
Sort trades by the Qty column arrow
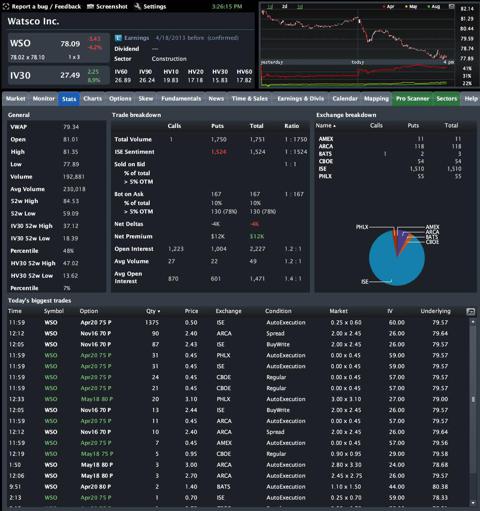click(159, 311)
